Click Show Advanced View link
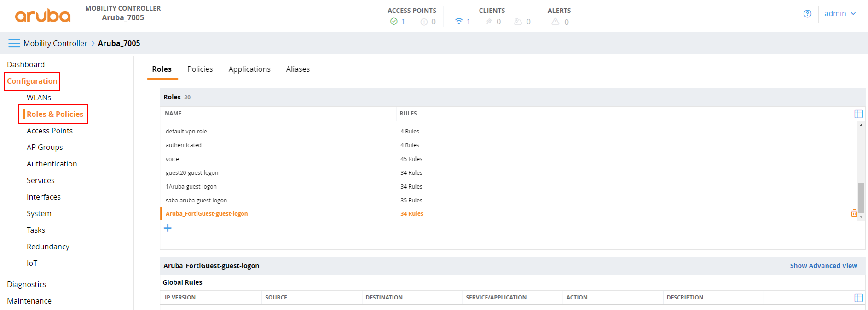 (823, 266)
